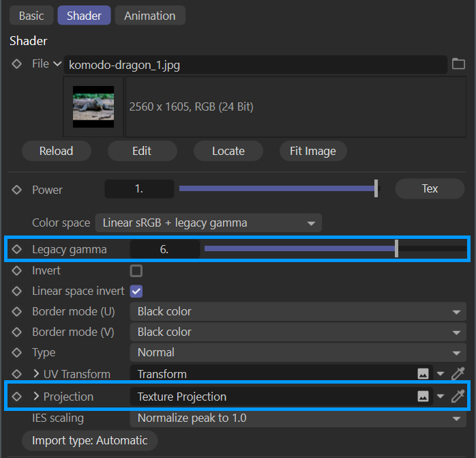
Task: Click keyframe diamond next to Power
Action: click(17, 190)
